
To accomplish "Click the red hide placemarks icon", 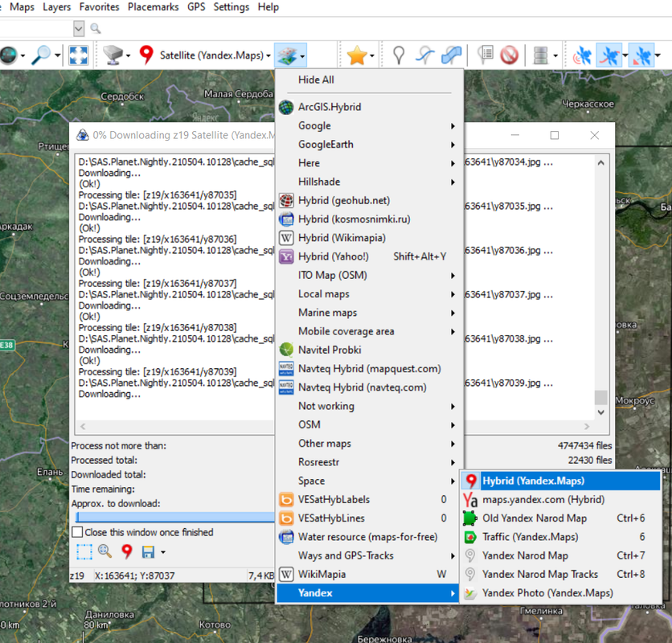I will (x=510, y=55).
